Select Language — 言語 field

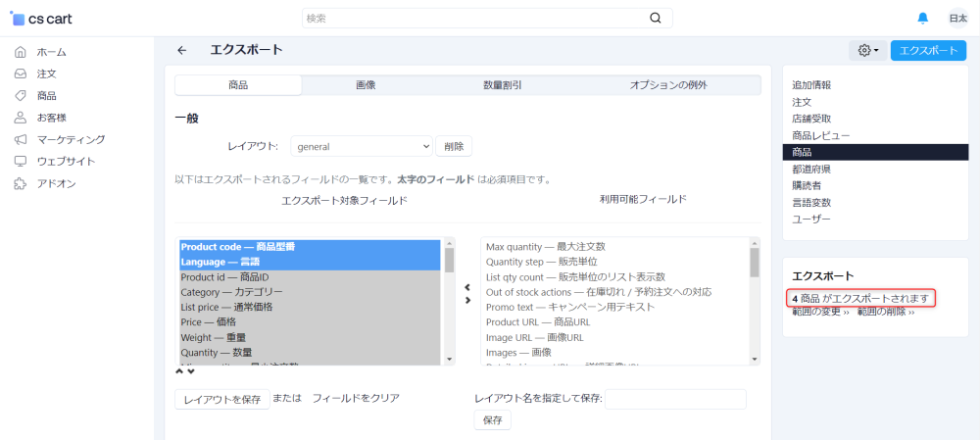point(312,262)
